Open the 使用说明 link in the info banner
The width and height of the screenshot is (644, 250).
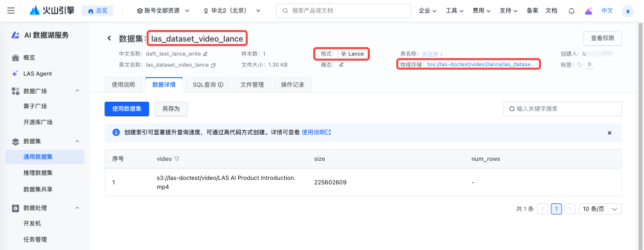[x=316, y=133]
